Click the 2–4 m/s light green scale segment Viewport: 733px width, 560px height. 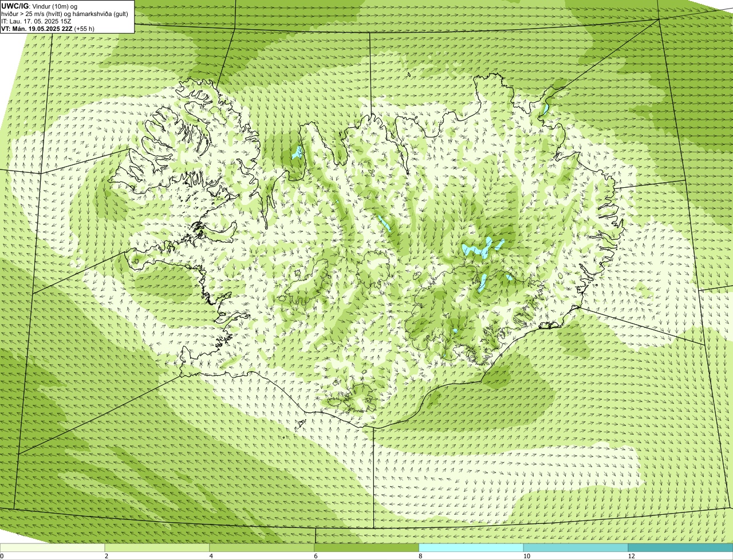coord(157,547)
